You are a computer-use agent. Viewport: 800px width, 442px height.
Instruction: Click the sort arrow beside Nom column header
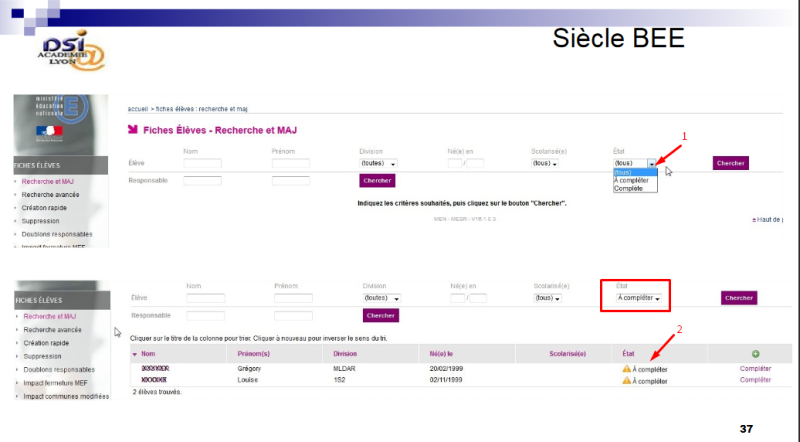[135, 354]
